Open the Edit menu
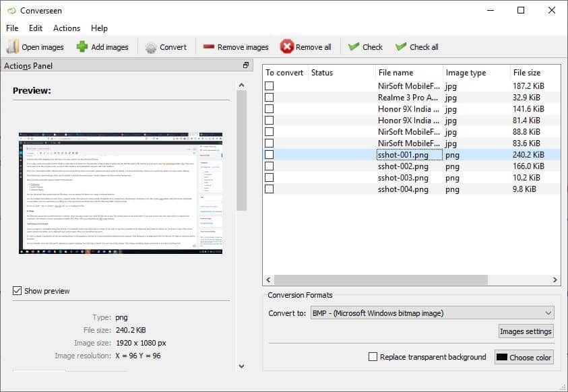 coord(36,28)
